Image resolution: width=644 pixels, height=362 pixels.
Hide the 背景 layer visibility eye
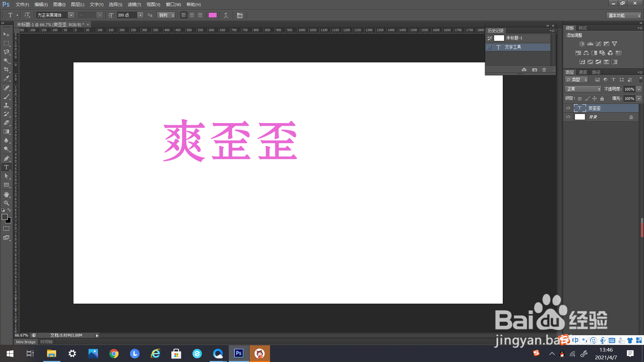click(568, 117)
